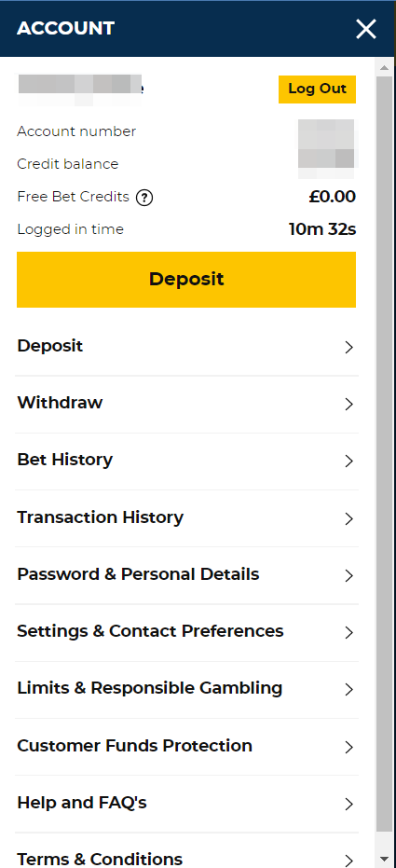Open Bet History

tap(186, 462)
